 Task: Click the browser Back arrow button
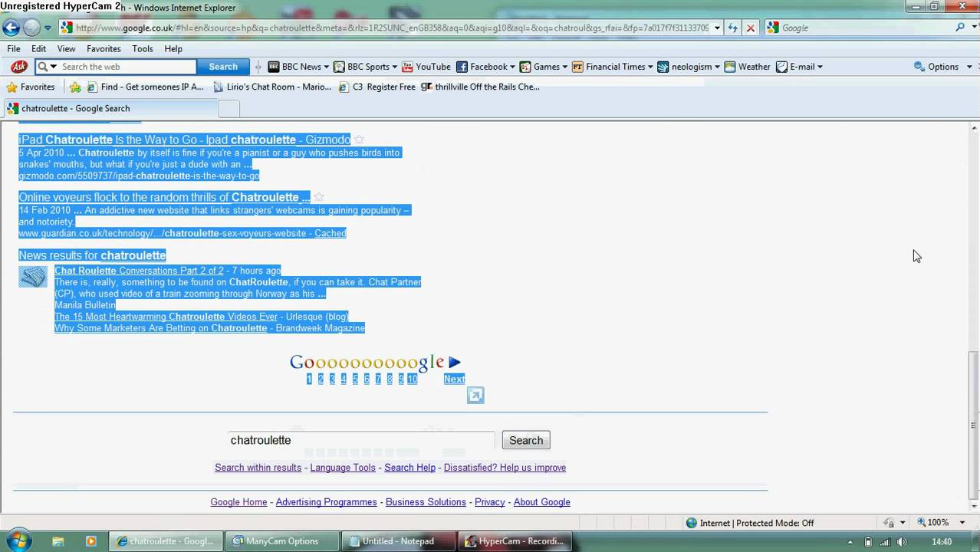(11, 28)
